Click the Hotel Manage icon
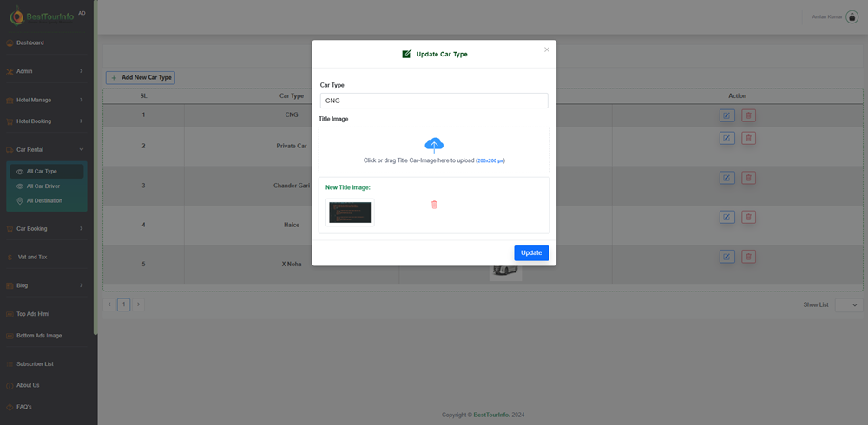This screenshot has height=425, width=868. click(x=10, y=100)
